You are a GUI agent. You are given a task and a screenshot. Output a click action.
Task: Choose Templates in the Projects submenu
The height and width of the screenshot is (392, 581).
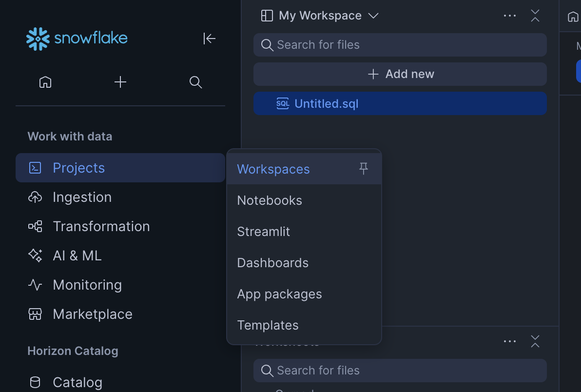click(x=268, y=325)
